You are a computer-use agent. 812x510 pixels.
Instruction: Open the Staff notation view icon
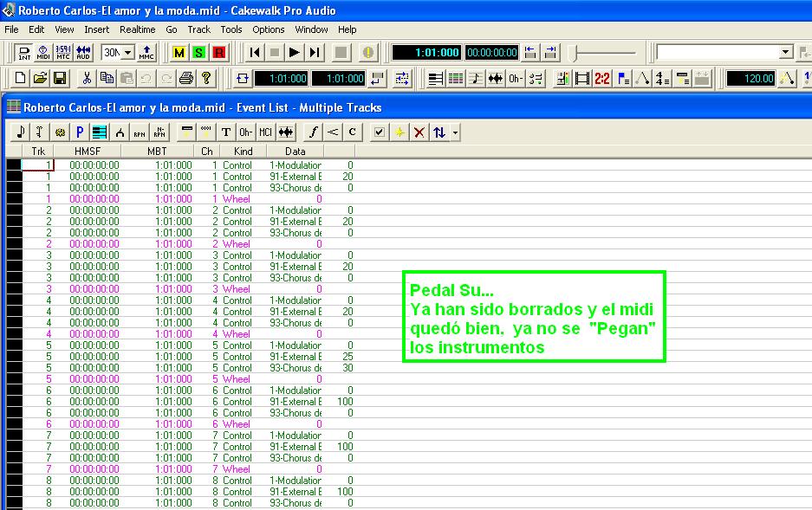click(476, 79)
